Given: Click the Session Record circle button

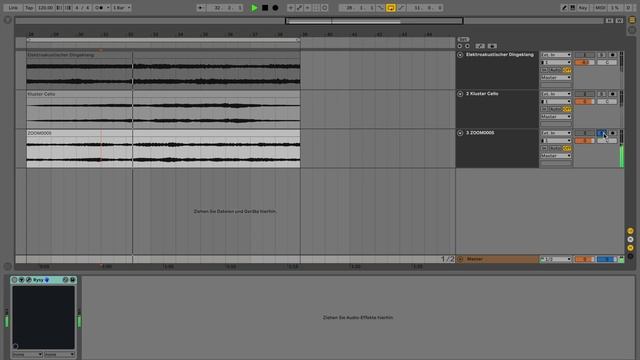Looking at the screenshot, I should coord(325,8).
